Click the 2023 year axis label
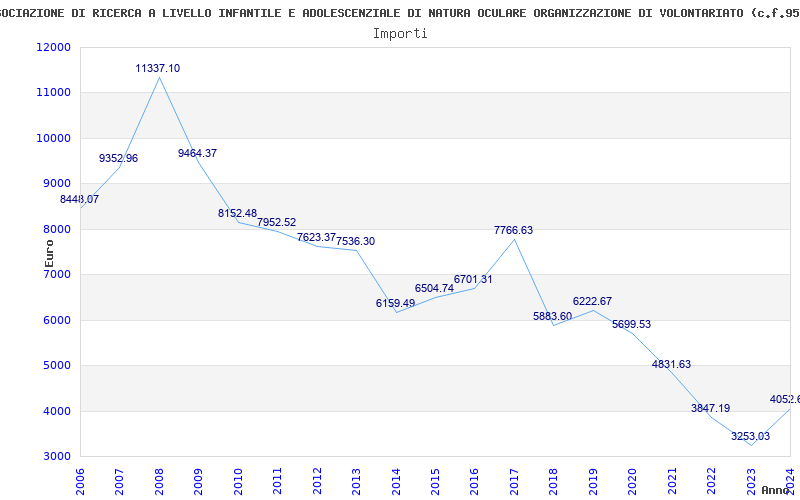This screenshot has height=500, width=800. [x=751, y=481]
